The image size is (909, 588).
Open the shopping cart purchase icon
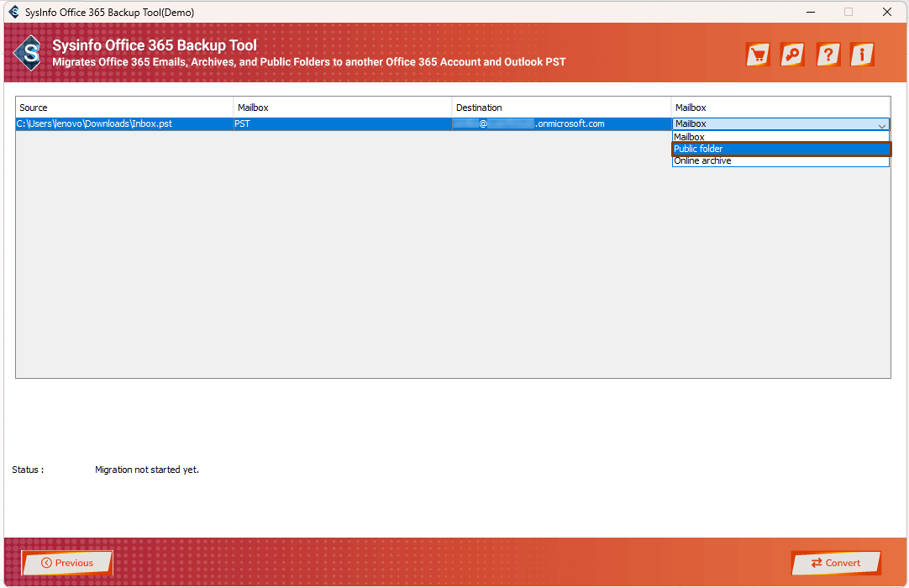coord(758,55)
